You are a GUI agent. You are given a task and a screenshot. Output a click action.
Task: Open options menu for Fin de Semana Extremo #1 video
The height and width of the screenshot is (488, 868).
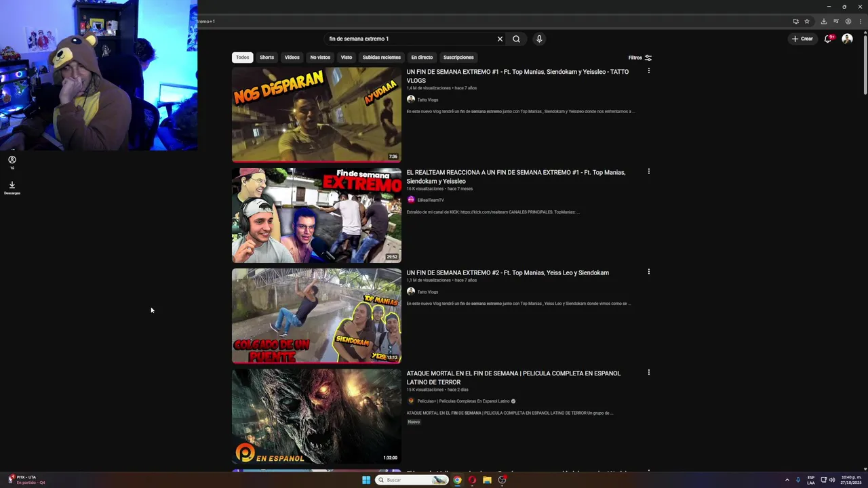(648, 70)
